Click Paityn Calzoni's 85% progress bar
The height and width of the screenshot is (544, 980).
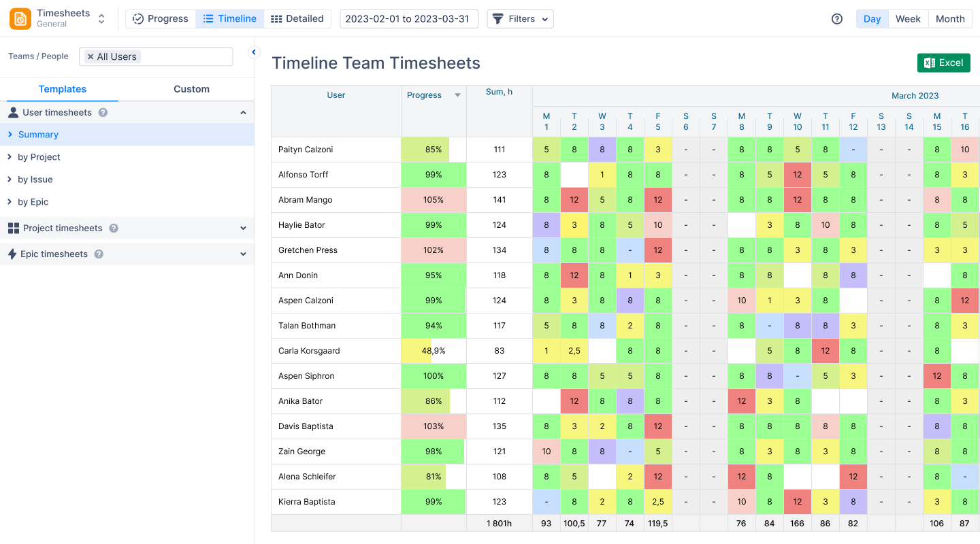pyautogui.click(x=434, y=149)
